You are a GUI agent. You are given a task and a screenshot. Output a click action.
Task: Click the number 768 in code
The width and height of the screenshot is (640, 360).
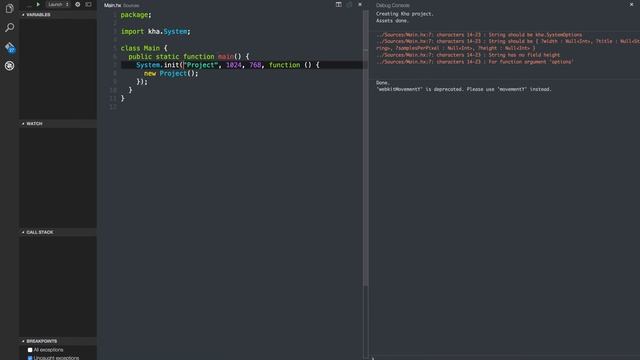[x=255, y=65]
